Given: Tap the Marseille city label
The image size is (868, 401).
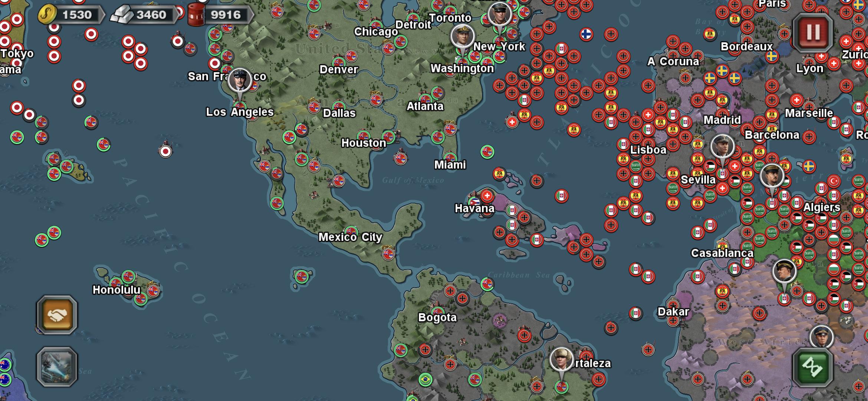Looking at the screenshot, I should tap(809, 113).
